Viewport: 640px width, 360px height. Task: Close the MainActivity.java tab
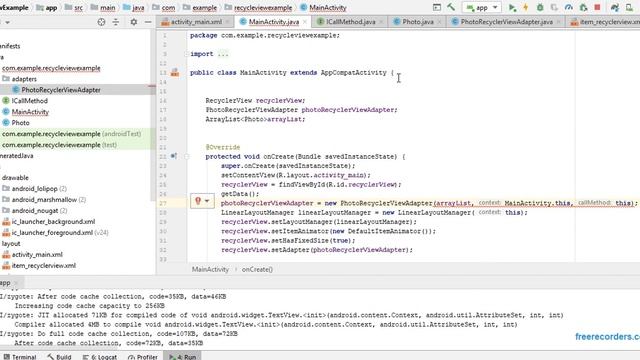(x=304, y=22)
